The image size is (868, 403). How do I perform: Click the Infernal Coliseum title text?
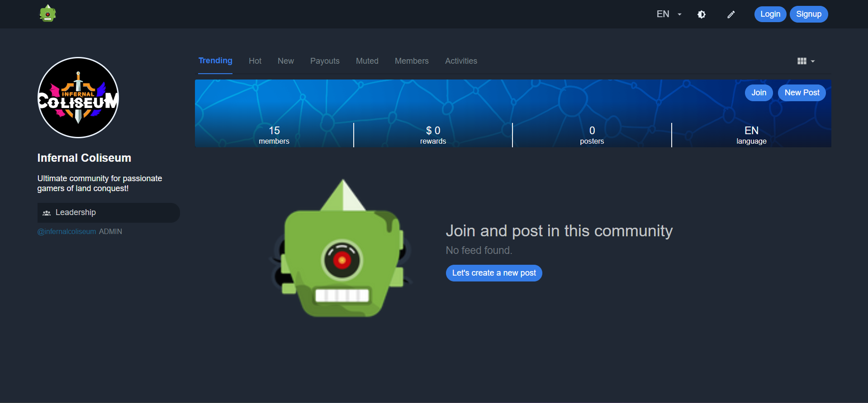tap(84, 158)
